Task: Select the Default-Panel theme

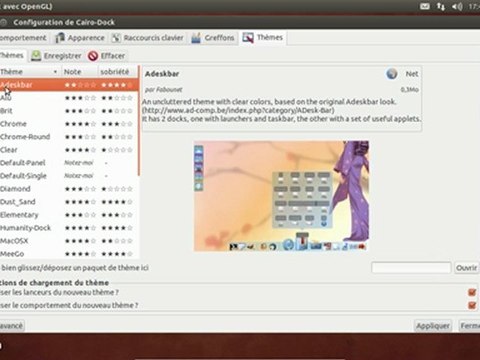Action: tap(69, 163)
